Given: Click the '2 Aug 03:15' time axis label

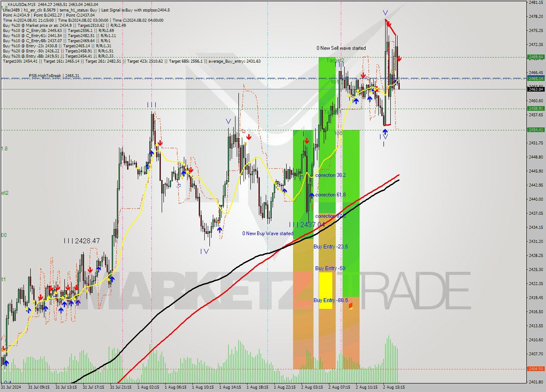Looking at the screenshot, I should pyautogui.click(x=312, y=387).
